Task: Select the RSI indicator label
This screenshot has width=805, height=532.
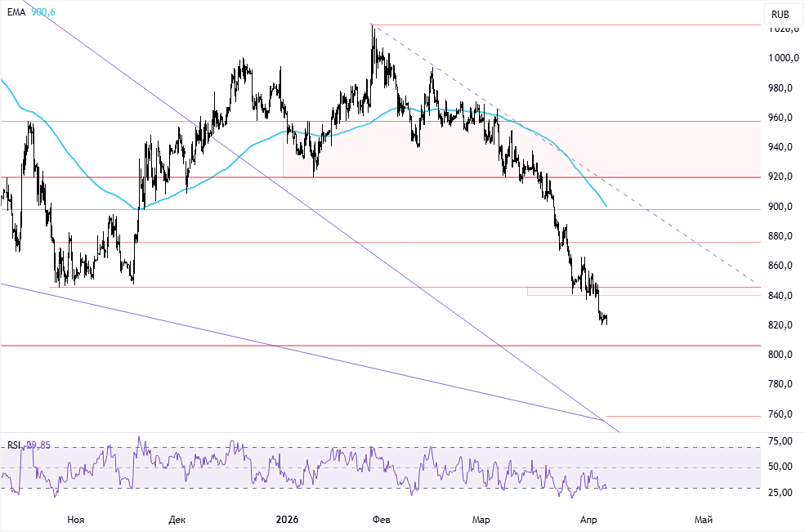Action: (x=13, y=445)
